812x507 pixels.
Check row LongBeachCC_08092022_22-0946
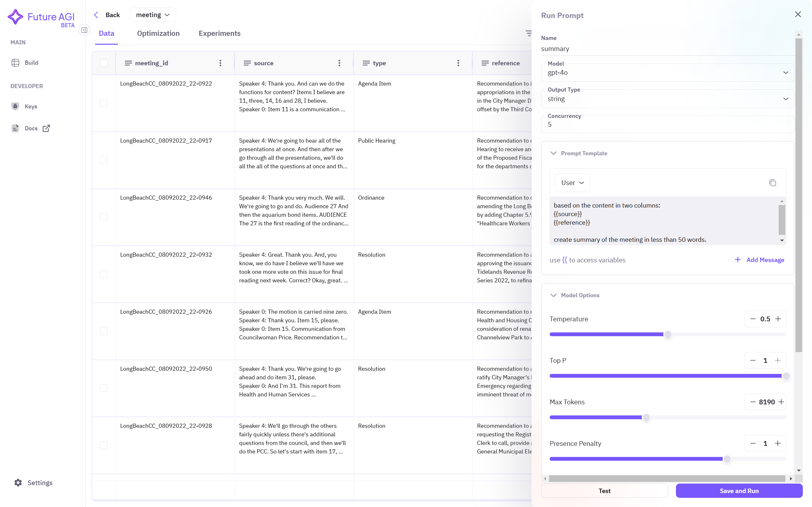coord(104,217)
